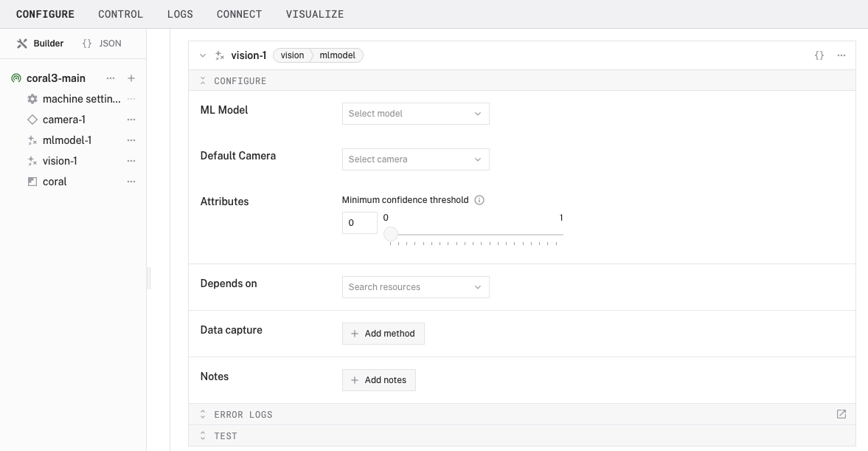
Task: Click the Add method button
Action: 383,334
